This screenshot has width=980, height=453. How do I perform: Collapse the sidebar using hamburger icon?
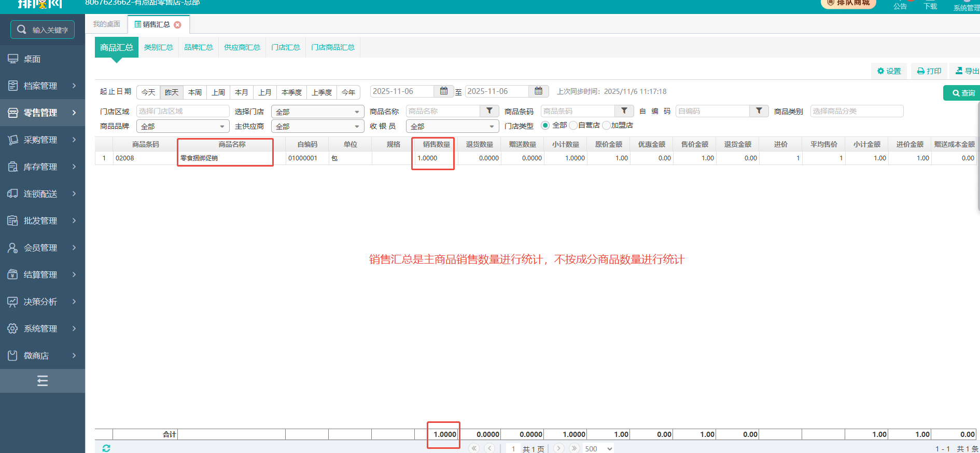[43, 381]
